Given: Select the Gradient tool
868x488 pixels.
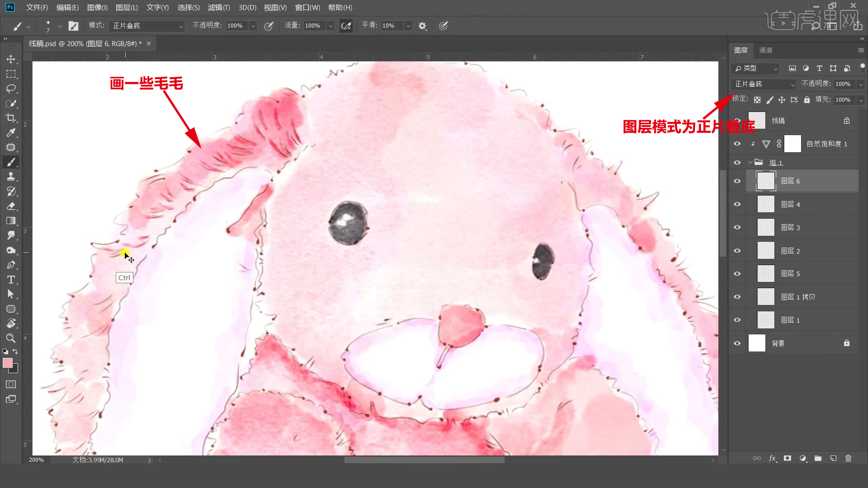Looking at the screenshot, I should [11, 221].
